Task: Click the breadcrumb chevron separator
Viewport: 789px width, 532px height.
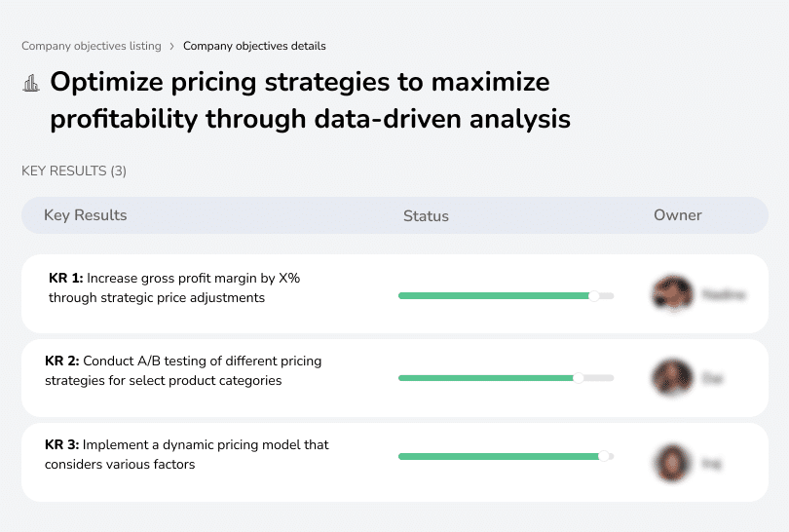Action: [x=172, y=46]
